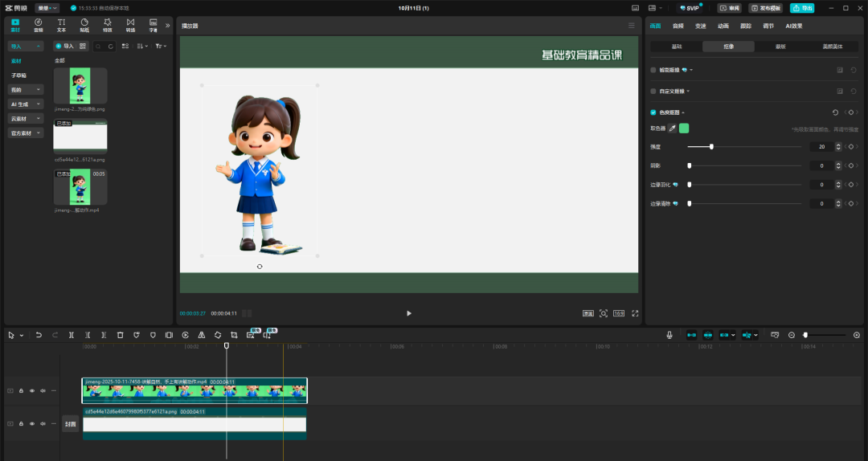This screenshot has height=461, width=868.
Task: Open the 转场 (Transitions) panel icon
Action: pos(130,25)
